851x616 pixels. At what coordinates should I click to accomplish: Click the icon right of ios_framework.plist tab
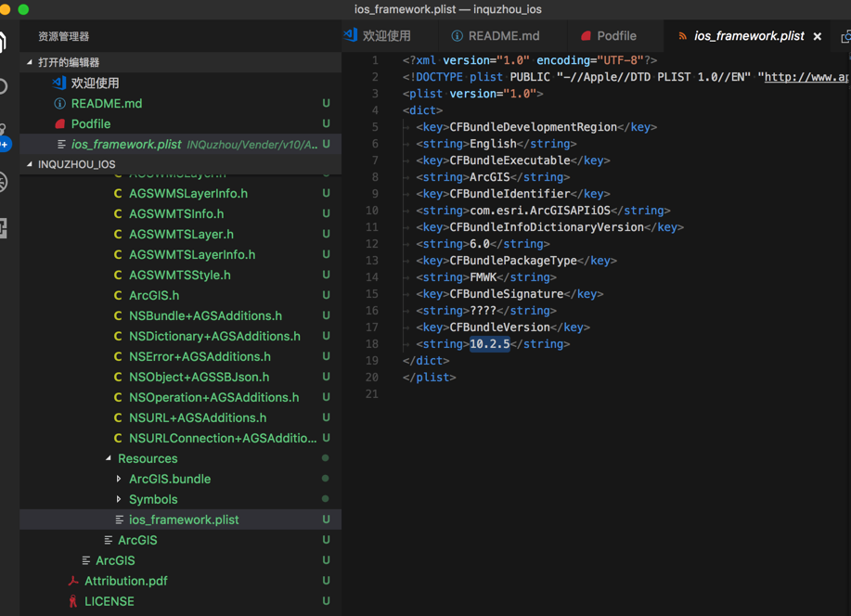point(845,36)
